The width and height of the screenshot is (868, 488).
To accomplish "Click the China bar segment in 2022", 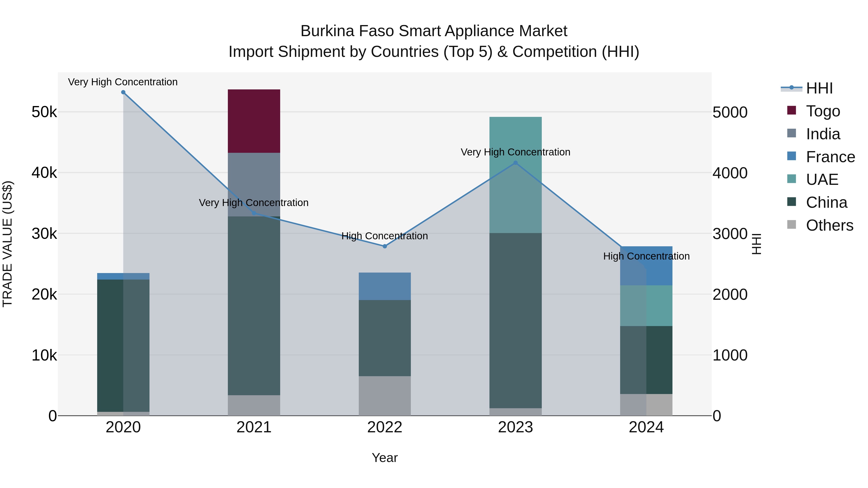I will point(385,338).
